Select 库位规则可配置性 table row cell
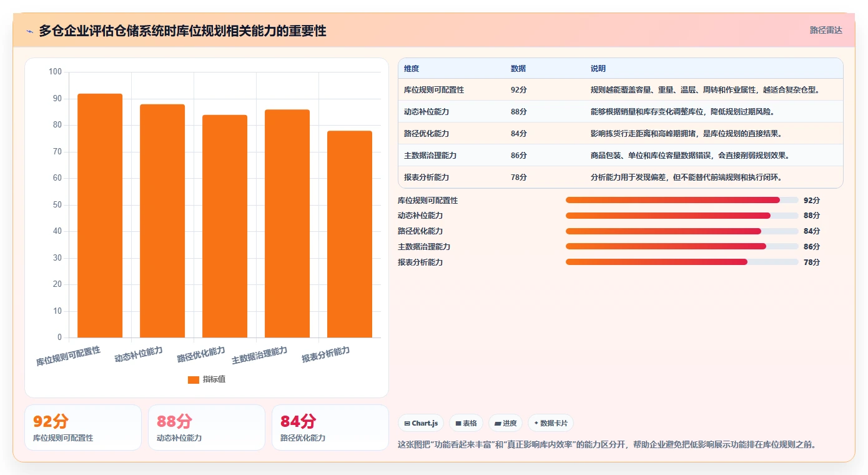Screen dimensions: 868x475 (x=434, y=90)
